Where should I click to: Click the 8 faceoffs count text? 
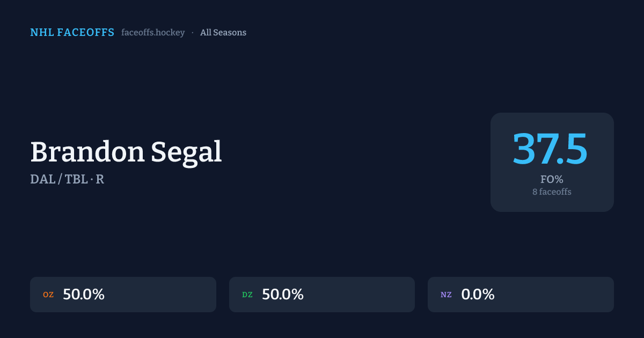tap(552, 192)
